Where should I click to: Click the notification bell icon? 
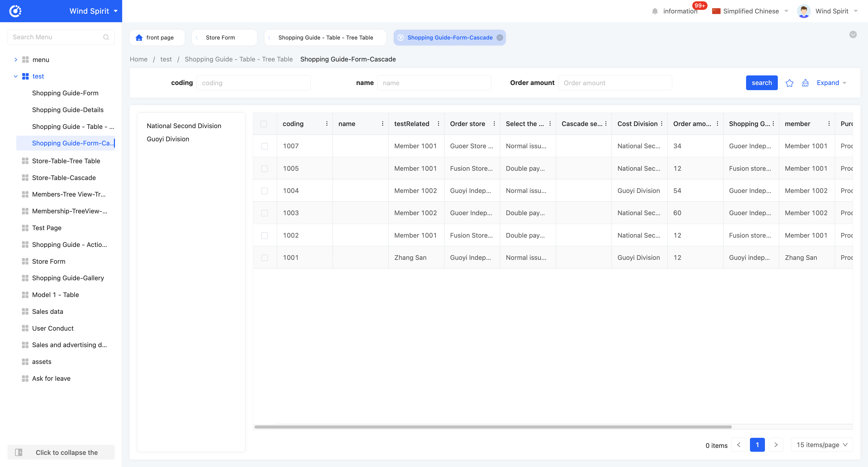(x=655, y=11)
